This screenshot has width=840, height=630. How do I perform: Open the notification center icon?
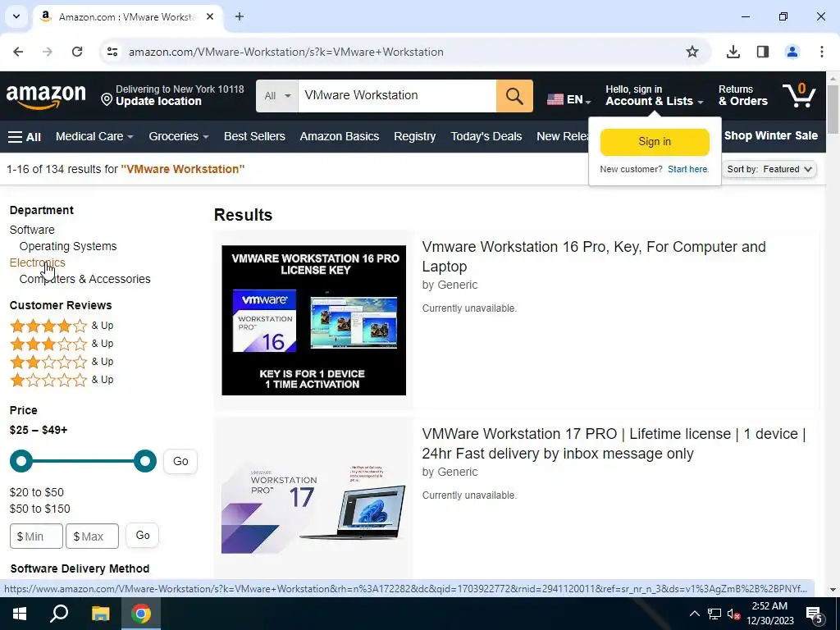pyautogui.click(x=815, y=614)
